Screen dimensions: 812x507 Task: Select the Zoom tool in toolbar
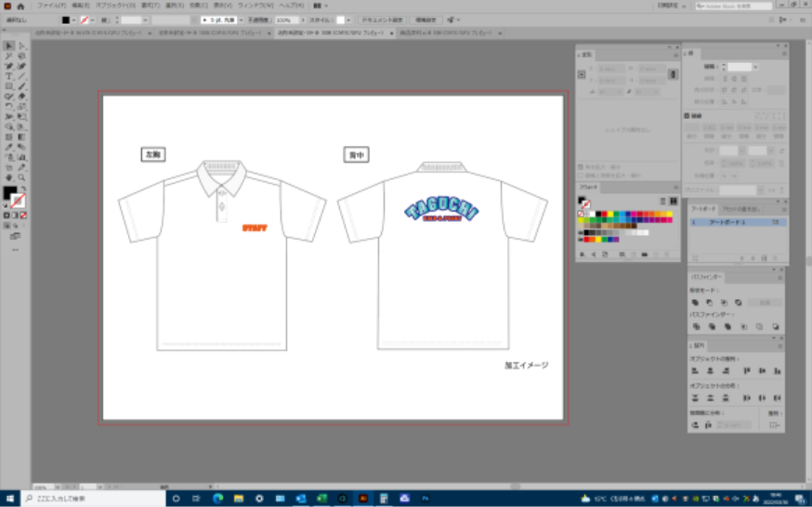point(21,177)
